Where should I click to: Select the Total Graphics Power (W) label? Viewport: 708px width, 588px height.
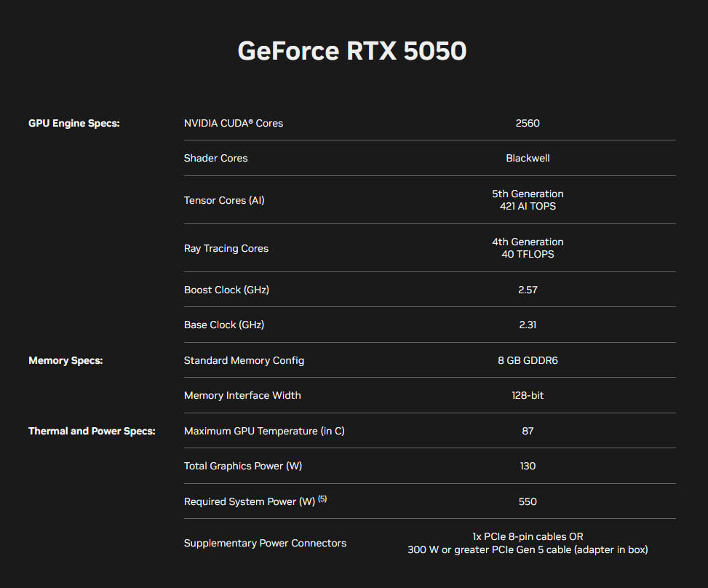click(x=243, y=466)
